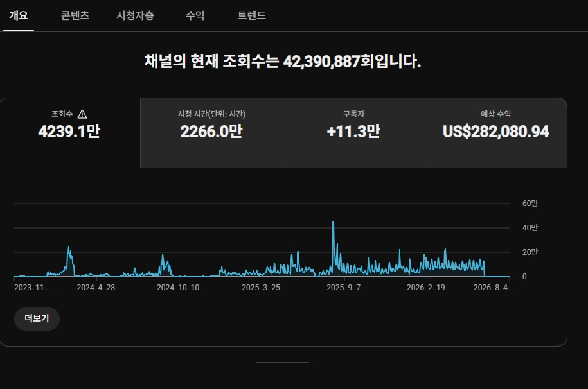
Task: Click the chart spike after 2023. 11.
Action: coord(69,247)
